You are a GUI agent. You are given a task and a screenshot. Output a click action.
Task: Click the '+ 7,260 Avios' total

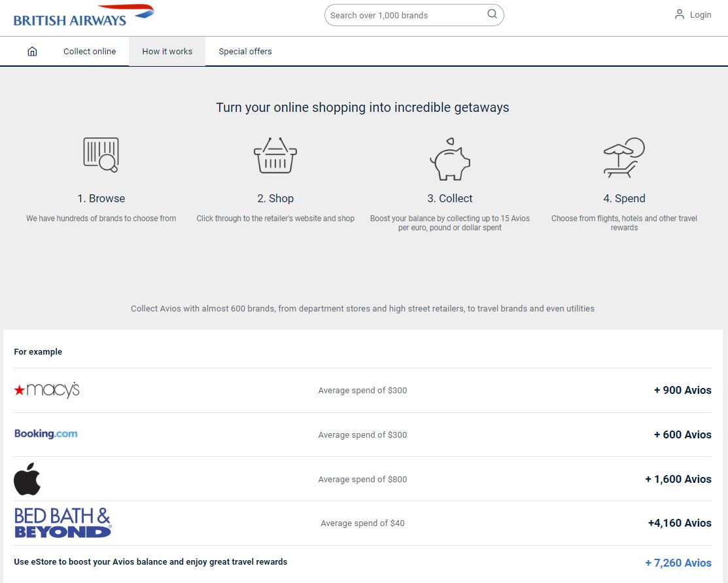(x=678, y=563)
